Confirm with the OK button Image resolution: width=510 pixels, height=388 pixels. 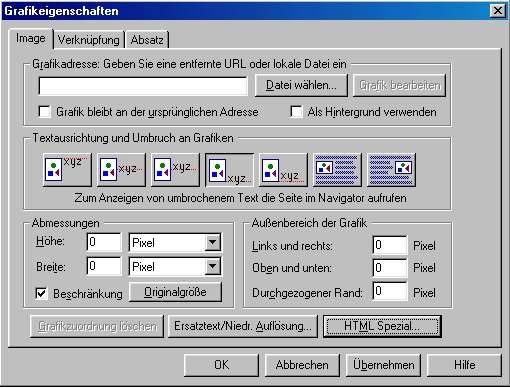pyautogui.click(x=221, y=365)
